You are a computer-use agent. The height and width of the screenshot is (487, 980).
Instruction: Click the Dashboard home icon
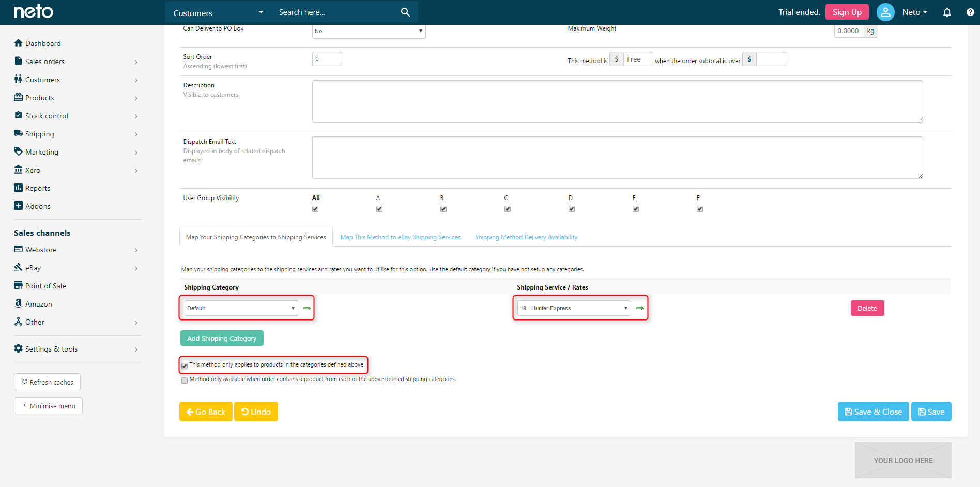pos(19,43)
